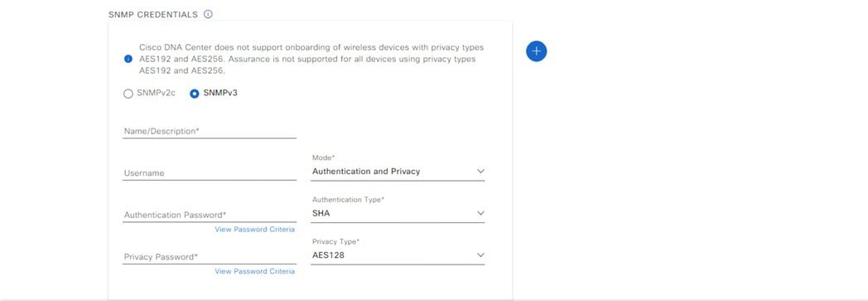Click the blue plus add-credential button
Viewport: 868px width, 301px height.
tap(536, 51)
